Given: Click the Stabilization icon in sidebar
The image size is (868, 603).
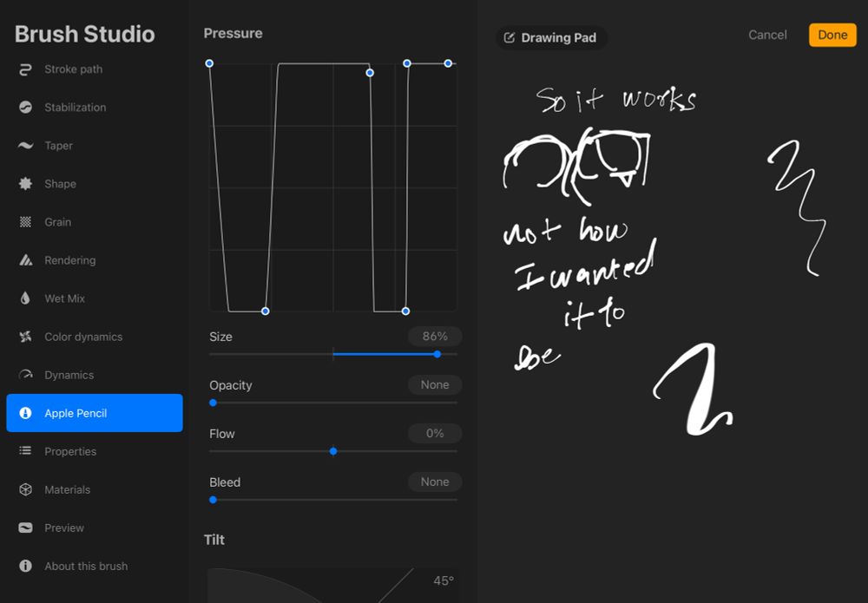Looking at the screenshot, I should click(x=25, y=108).
